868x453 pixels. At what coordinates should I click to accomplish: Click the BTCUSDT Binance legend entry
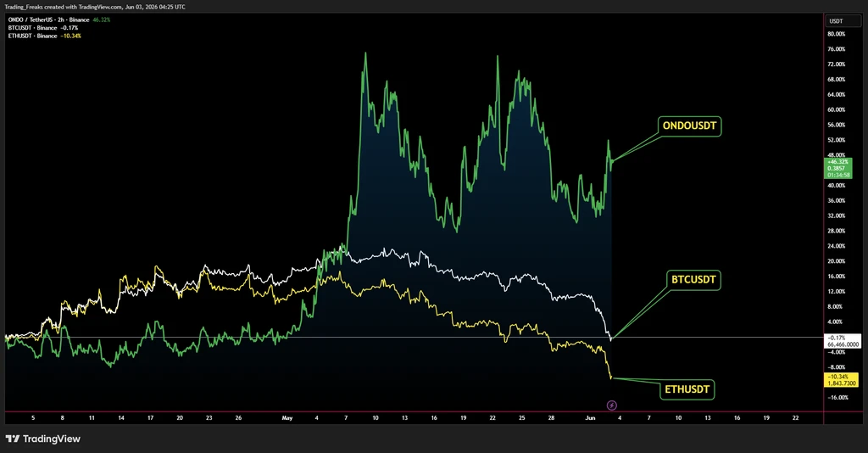tap(43, 28)
